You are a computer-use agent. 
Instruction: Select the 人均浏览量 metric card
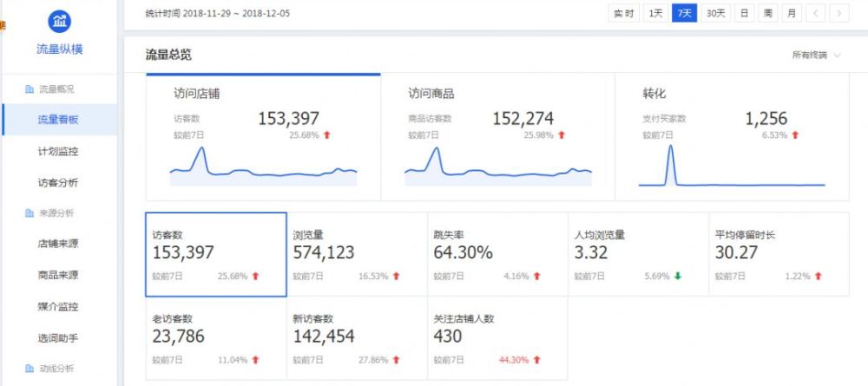pos(638,254)
